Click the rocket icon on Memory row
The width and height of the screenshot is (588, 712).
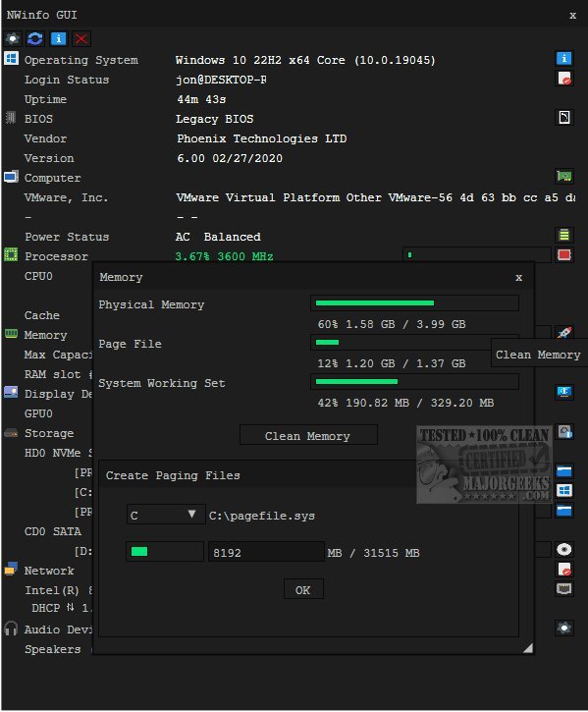(563, 333)
